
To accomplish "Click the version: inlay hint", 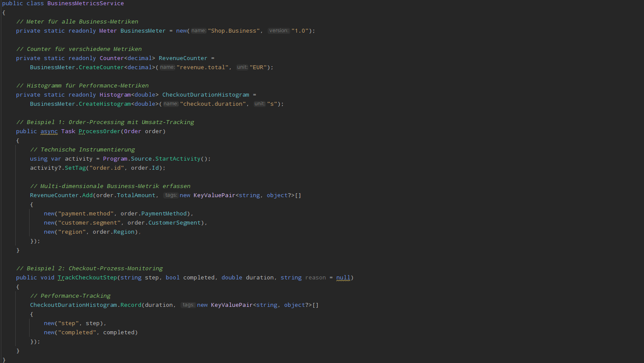I will (x=278, y=31).
